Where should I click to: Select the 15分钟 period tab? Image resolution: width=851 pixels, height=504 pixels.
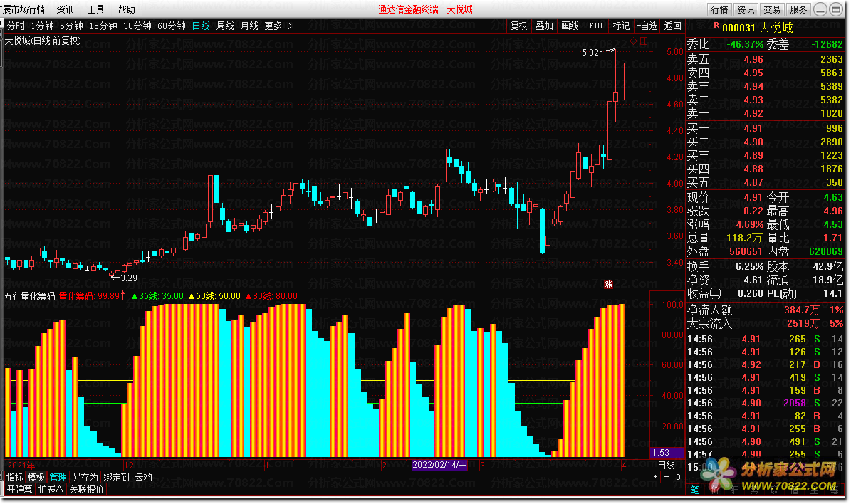click(x=103, y=26)
